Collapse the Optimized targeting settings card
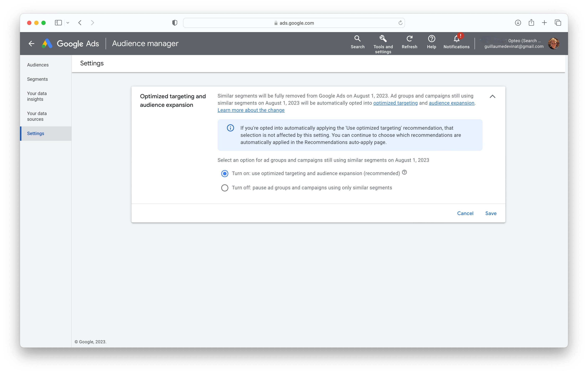The width and height of the screenshot is (588, 374). [492, 96]
